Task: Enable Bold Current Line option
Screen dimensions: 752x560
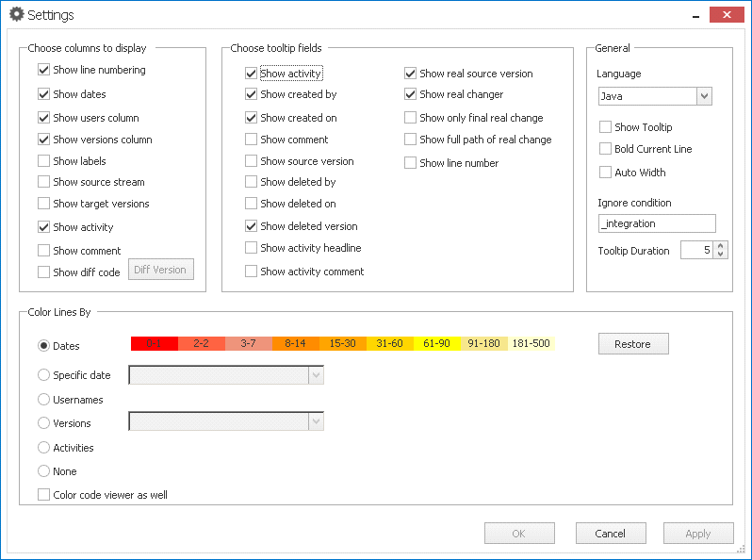Action: pyautogui.click(x=606, y=149)
